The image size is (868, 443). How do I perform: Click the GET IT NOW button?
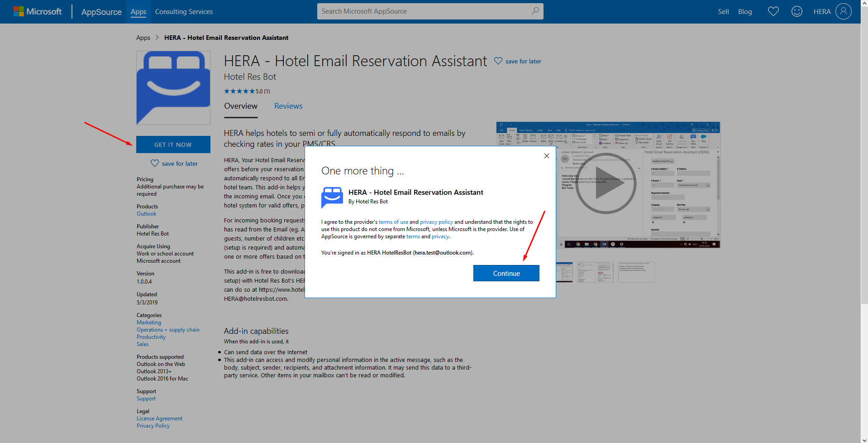[173, 144]
